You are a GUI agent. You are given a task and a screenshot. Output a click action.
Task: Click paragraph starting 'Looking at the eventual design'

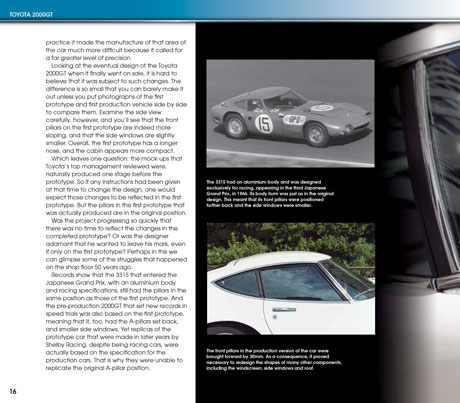(116, 108)
